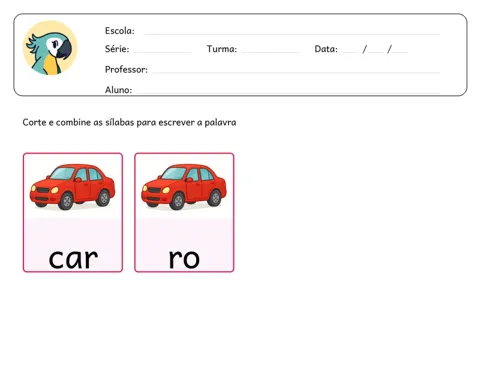Click the day blank after Data

(350, 52)
